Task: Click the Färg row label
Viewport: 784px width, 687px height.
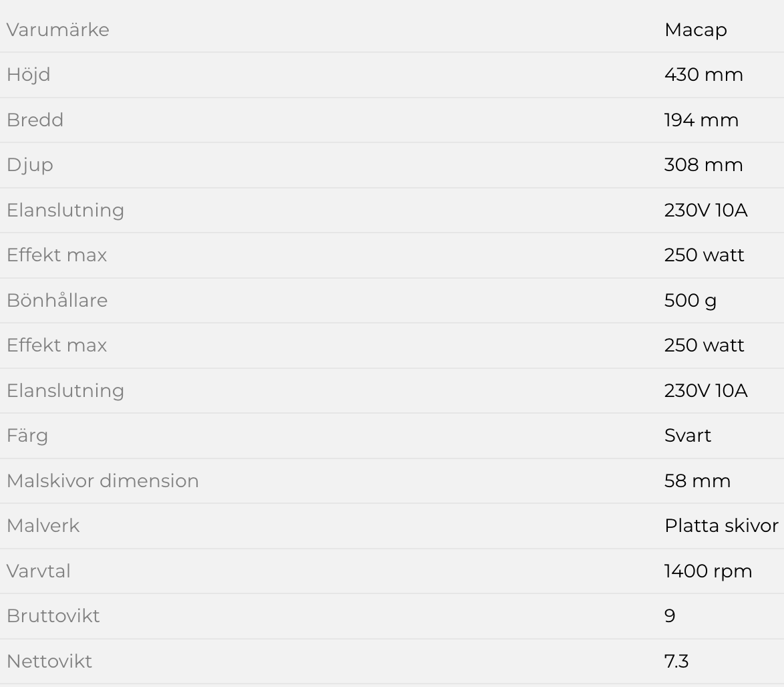Action: click(27, 436)
